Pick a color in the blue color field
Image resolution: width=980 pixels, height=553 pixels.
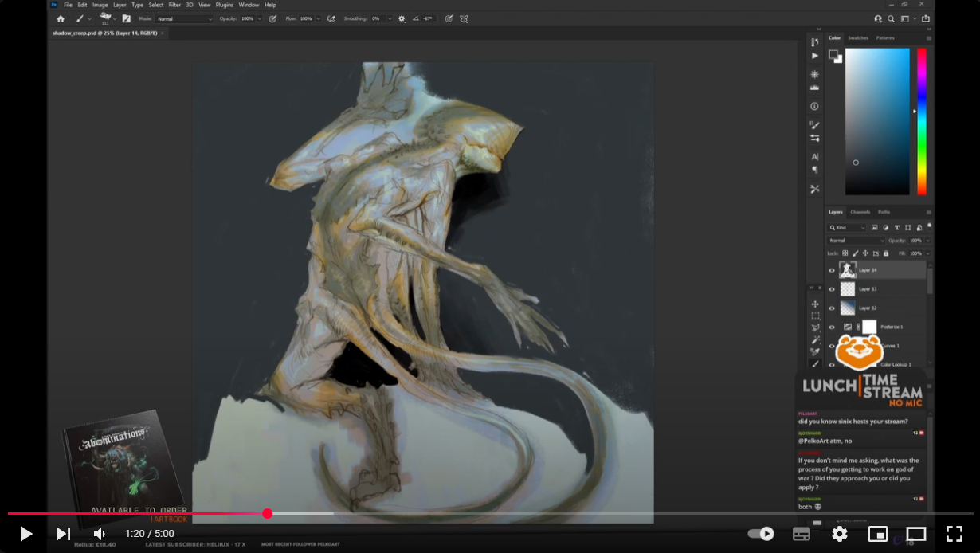click(x=877, y=121)
